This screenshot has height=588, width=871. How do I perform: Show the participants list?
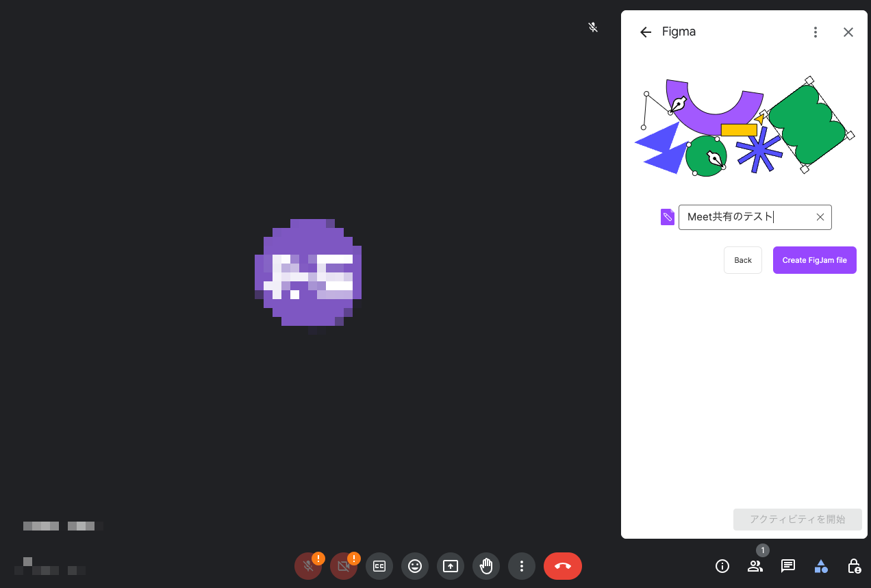tap(755, 566)
